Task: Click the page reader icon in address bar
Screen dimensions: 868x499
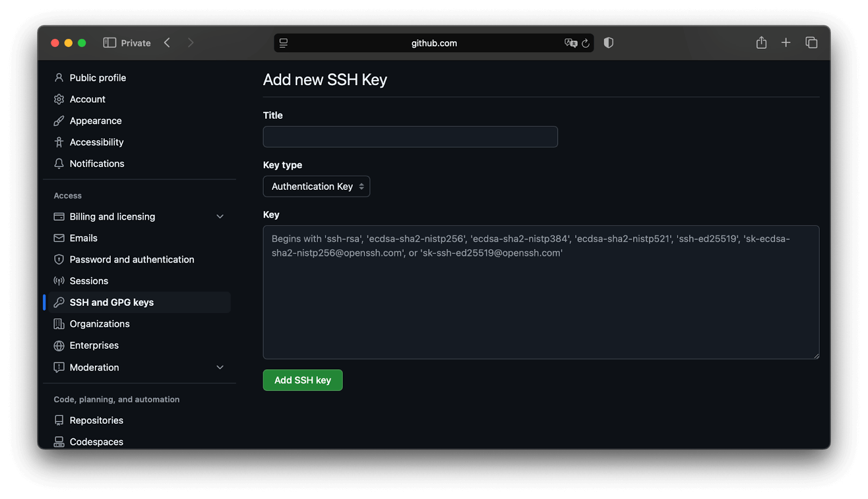Action: (x=283, y=43)
